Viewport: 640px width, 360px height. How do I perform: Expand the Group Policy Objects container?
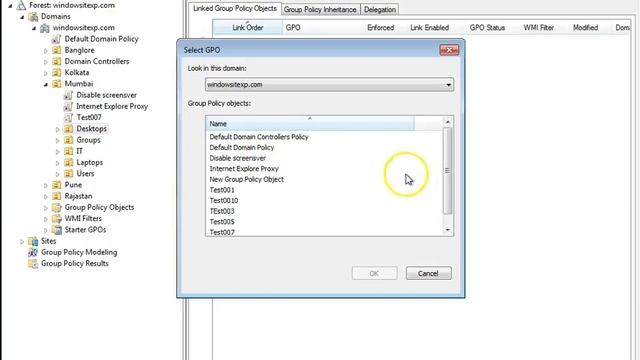(x=46, y=208)
